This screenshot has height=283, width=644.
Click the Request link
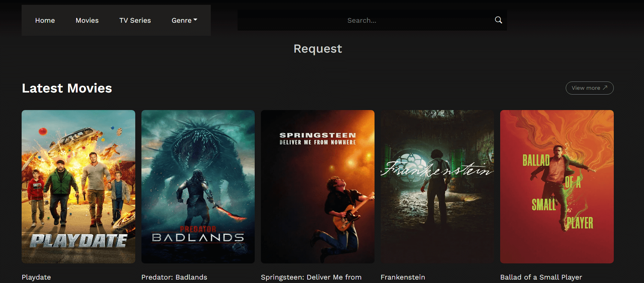click(318, 49)
